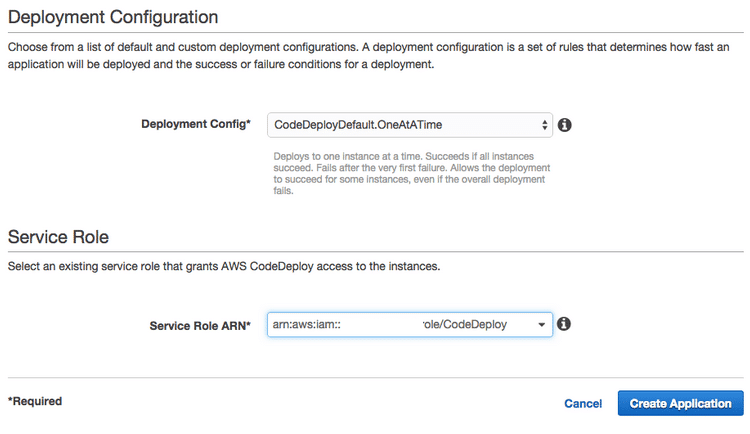The width and height of the screenshot is (750, 434).
Task: Click the divider line above the Required footer
Action: (375, 378)
